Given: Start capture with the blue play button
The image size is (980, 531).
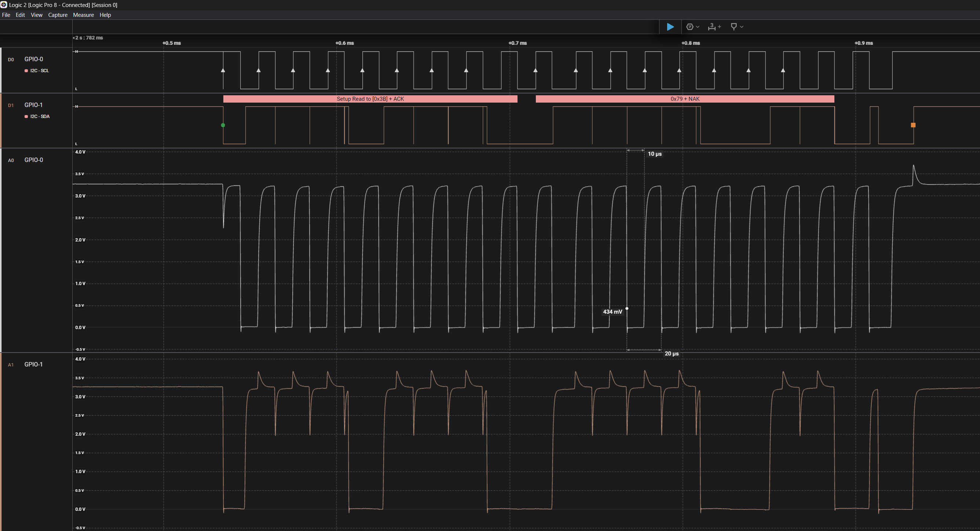Looking at the screenshot, I should pyautogui.click(x=670, y=27).
